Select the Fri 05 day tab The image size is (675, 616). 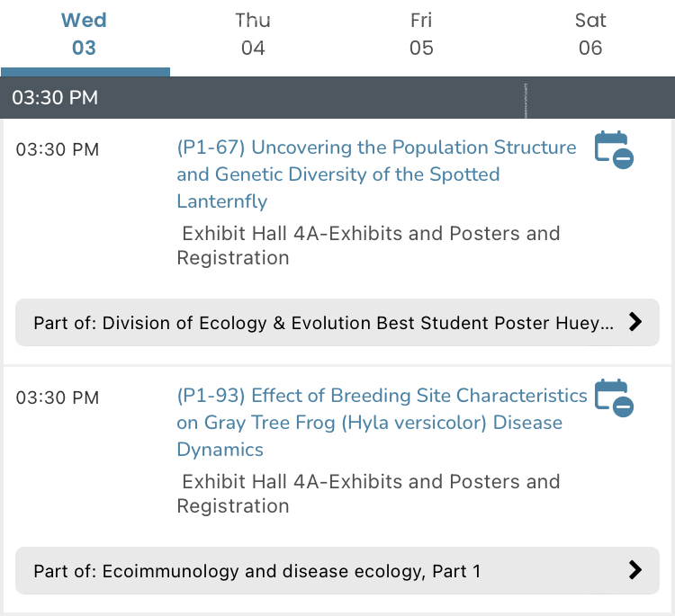[x=421, y=34]
